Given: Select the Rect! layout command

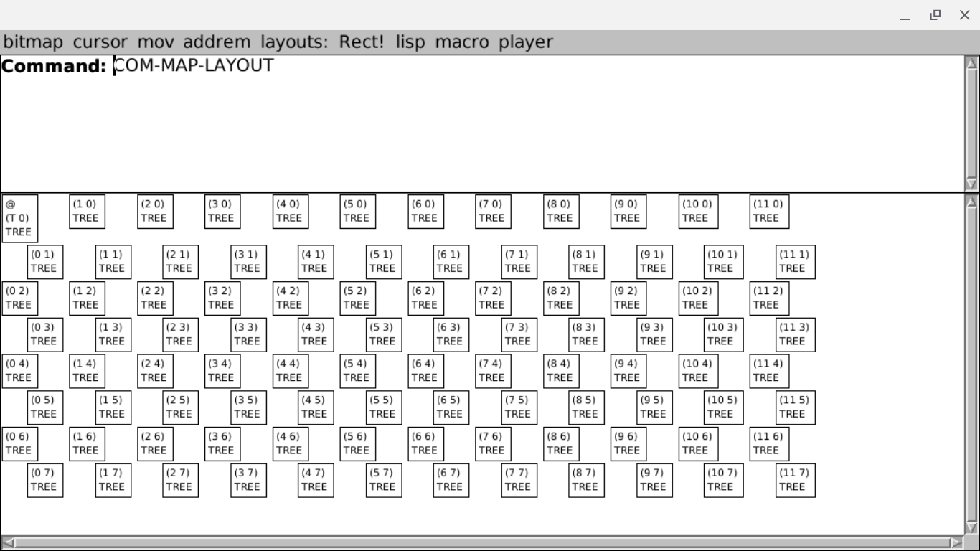Looking at the screenshot, I should (x=362, y=42).
